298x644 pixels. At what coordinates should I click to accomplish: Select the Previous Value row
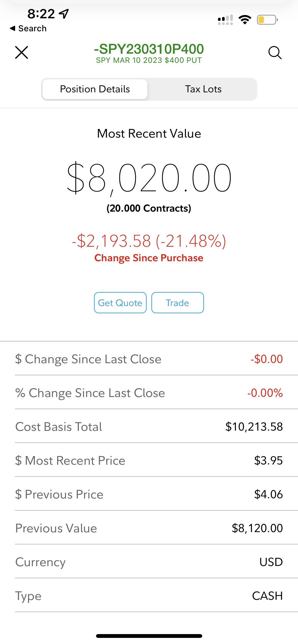click(149, 528)
